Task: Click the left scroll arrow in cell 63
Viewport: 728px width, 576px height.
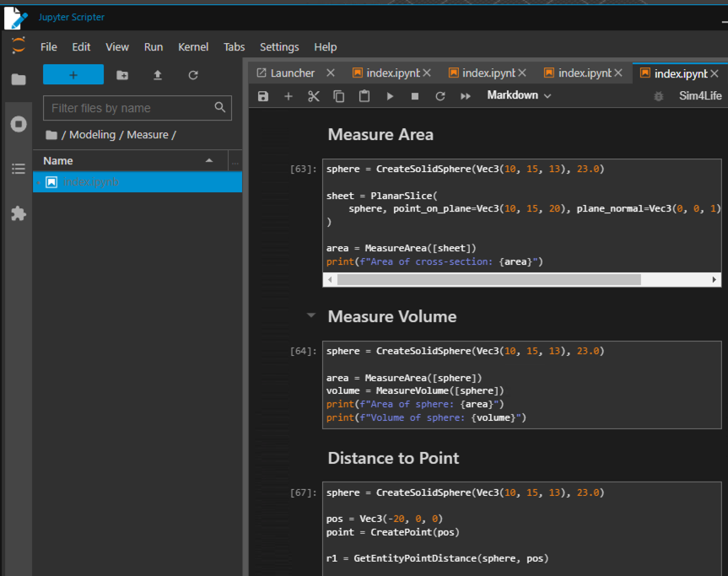Action: [330, 279]
